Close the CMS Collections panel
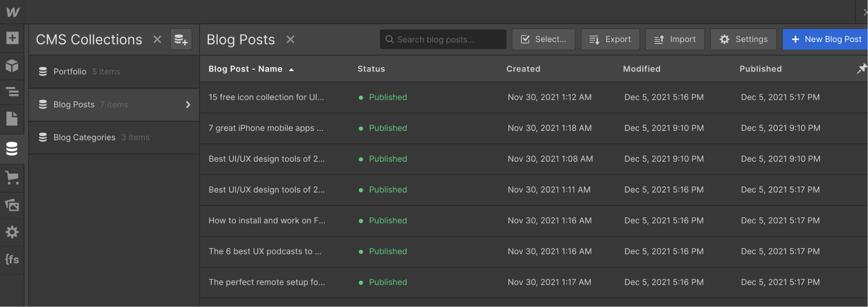The width and height of the screenshot is (868, 307). tap(157, 40)
